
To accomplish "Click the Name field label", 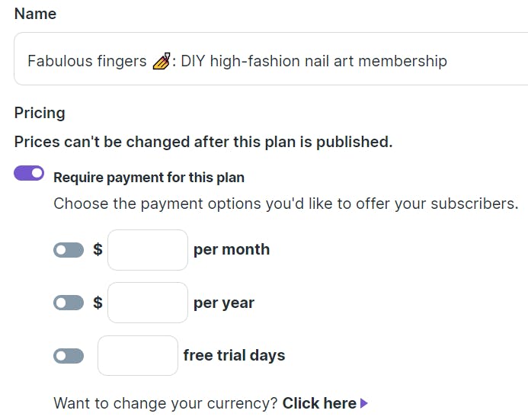I will 35,14.
